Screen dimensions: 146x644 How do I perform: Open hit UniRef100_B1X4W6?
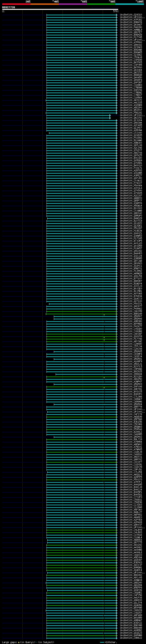pyautogui.click(x=131, y=140)
